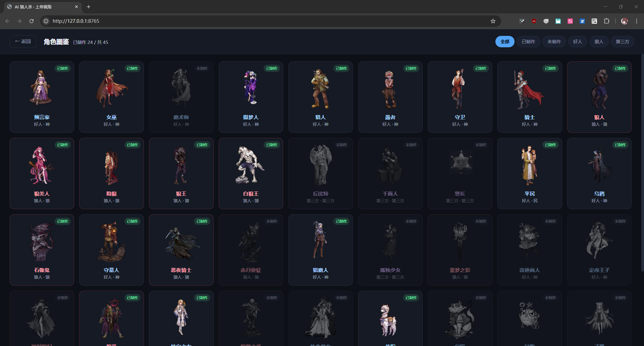Select the 平民 character portrait
The height and width of the screenshot is (346, 644).
point(529,165)
